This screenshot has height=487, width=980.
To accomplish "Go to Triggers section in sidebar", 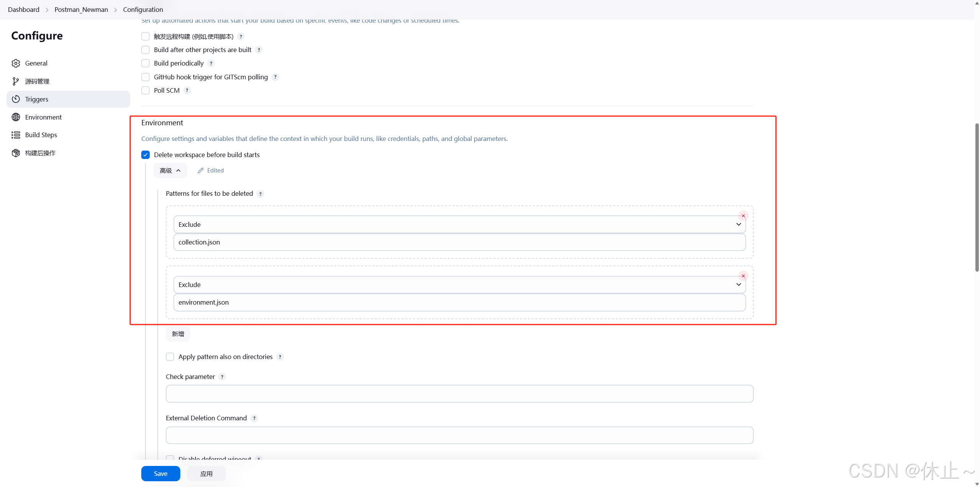I will click(37, 99).
